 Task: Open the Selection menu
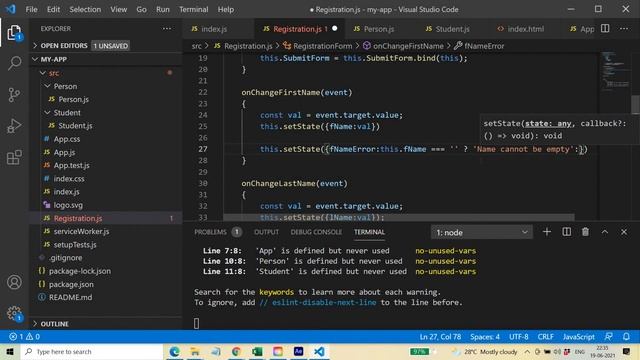point(85,9)
